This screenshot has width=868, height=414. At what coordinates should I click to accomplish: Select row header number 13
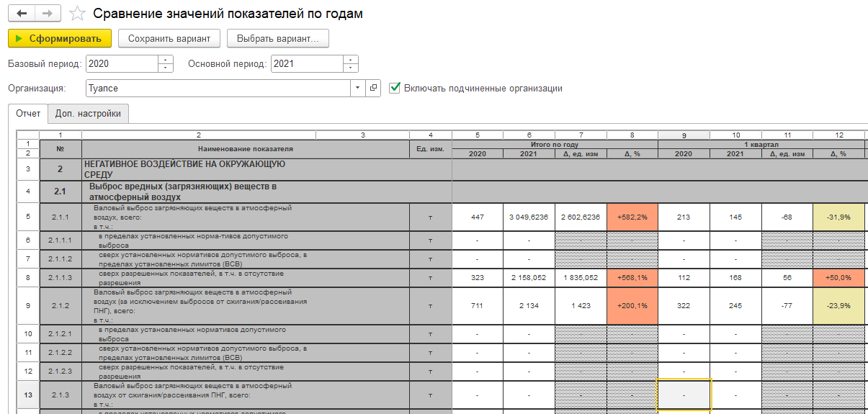27,395
